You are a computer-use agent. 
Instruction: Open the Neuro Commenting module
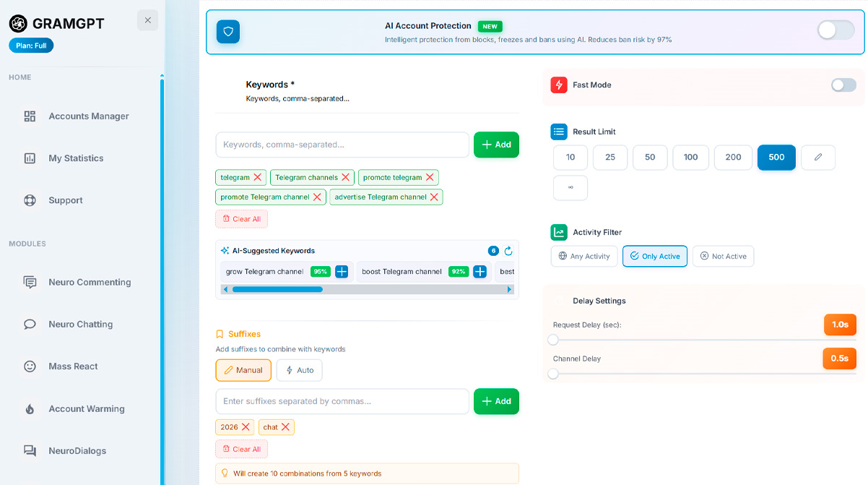coord(90,282)
